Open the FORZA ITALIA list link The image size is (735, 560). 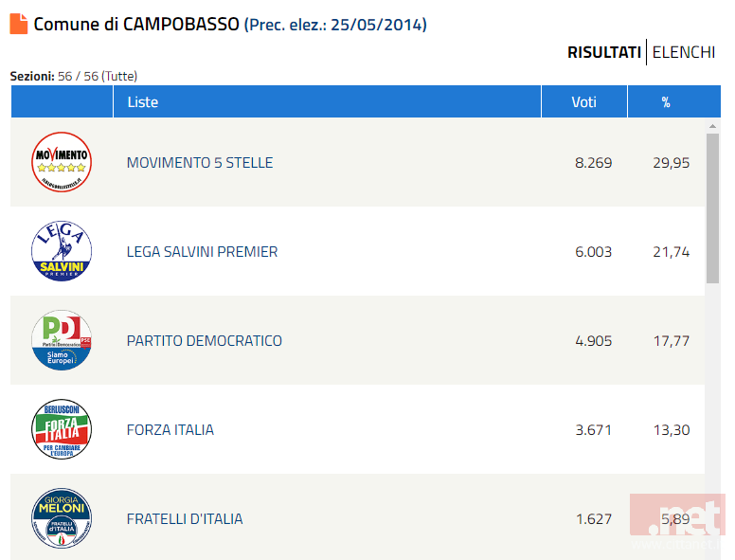(x=170, y=430)
